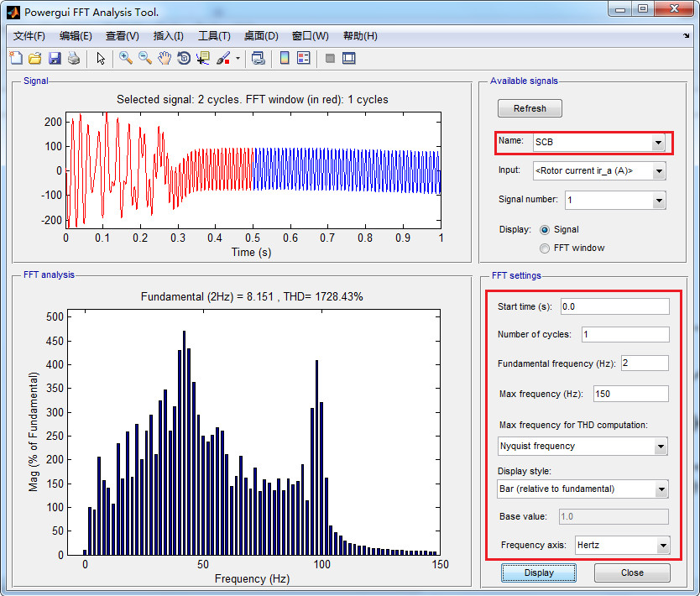
Task: Insert a colorbar using the toolbar icon
Action: pos(284,58)
